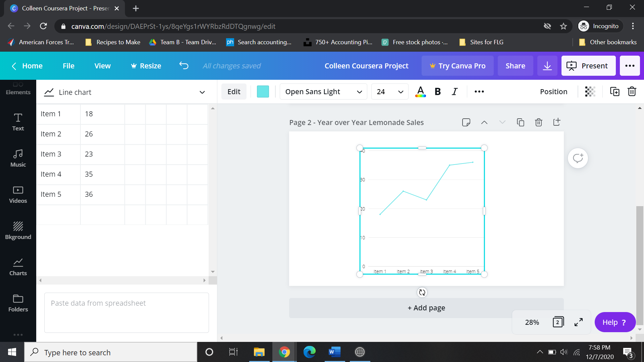Click the duplicate element icon in toolbar

[x=614, y=92]
